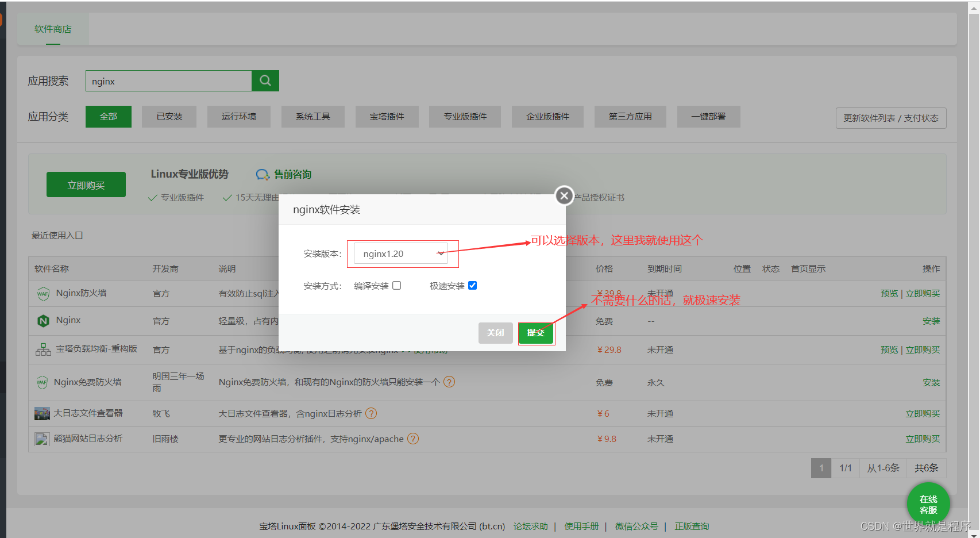Open the 安装版本 nginx1.20 dropdown
This screenshot has height=538, width=980.
point(401,253)
